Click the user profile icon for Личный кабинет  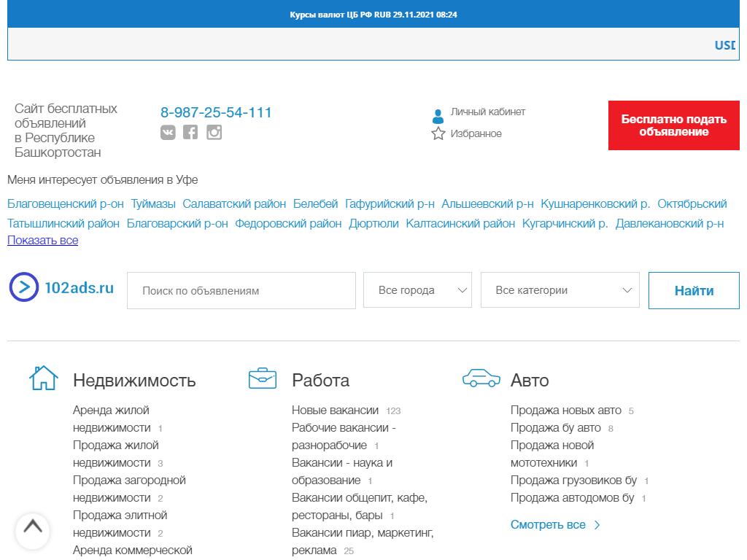click(x=438, y=116)
